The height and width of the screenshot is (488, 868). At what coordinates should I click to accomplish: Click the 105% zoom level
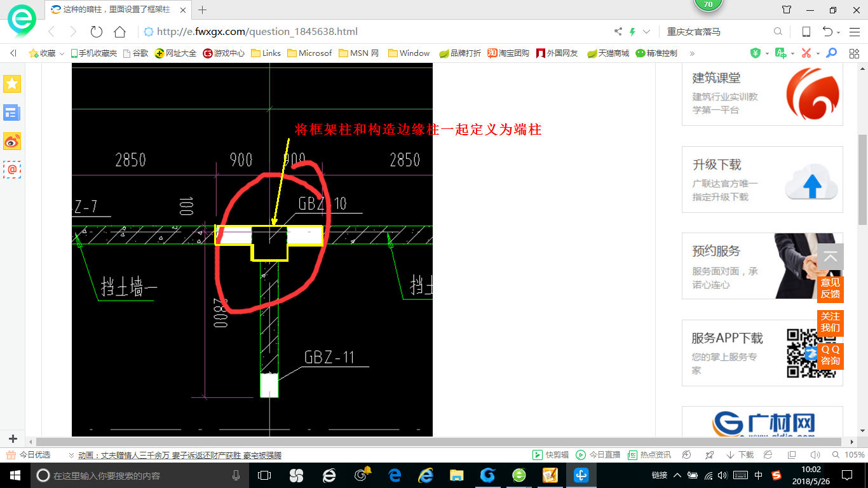854,455
